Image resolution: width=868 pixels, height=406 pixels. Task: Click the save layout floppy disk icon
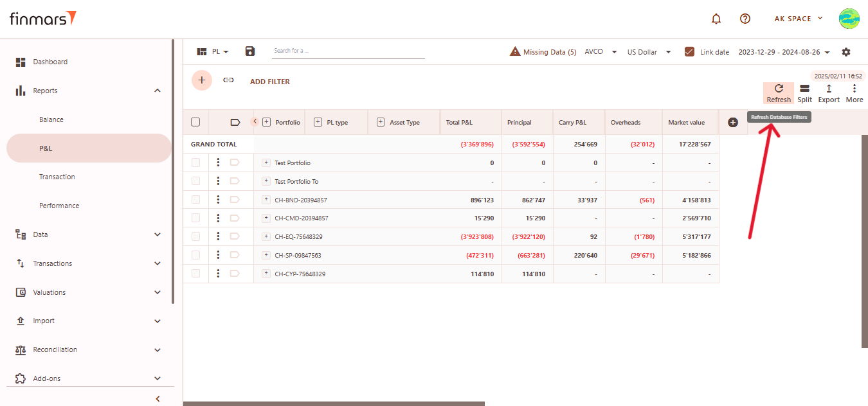pyautogui.click(x=250, y=51)
